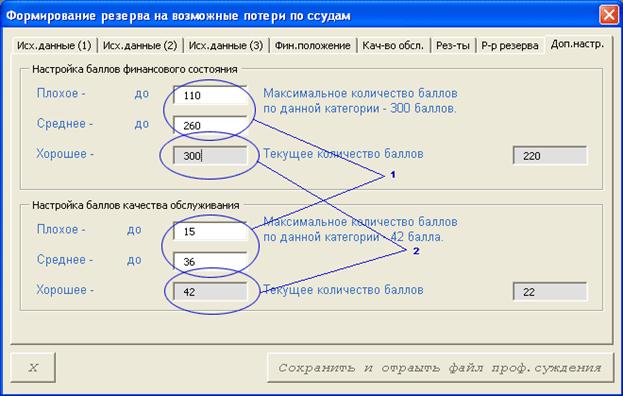Switch to the Исх.данные (1) tab
623x396 pixels.
54,46
